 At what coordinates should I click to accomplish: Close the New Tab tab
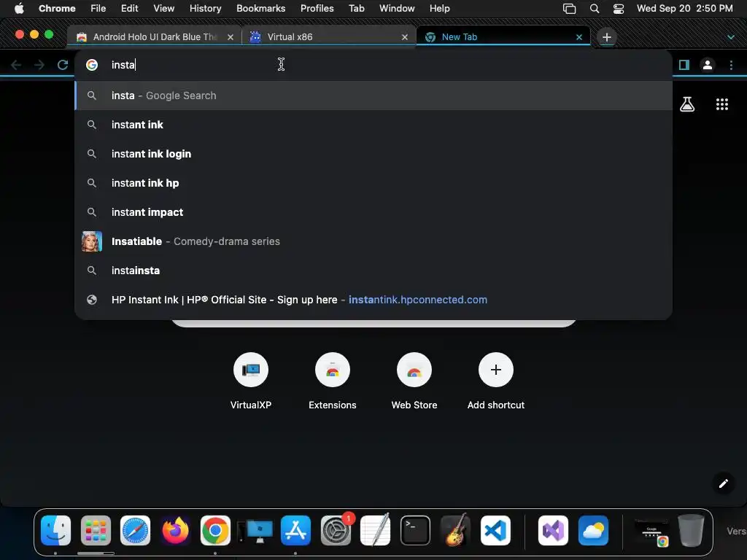[x=578, y=37]
